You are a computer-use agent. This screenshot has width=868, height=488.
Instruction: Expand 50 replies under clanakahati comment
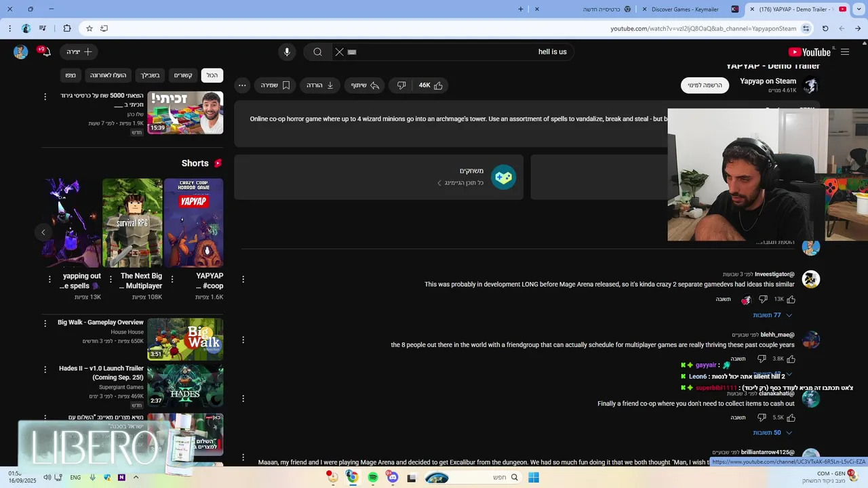pos(772,432)
